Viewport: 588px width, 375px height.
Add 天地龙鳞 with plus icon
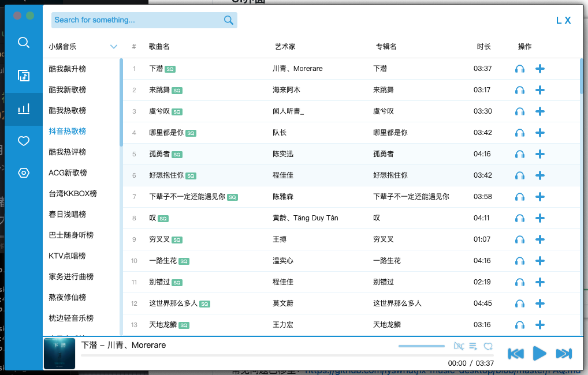(539, 325)
